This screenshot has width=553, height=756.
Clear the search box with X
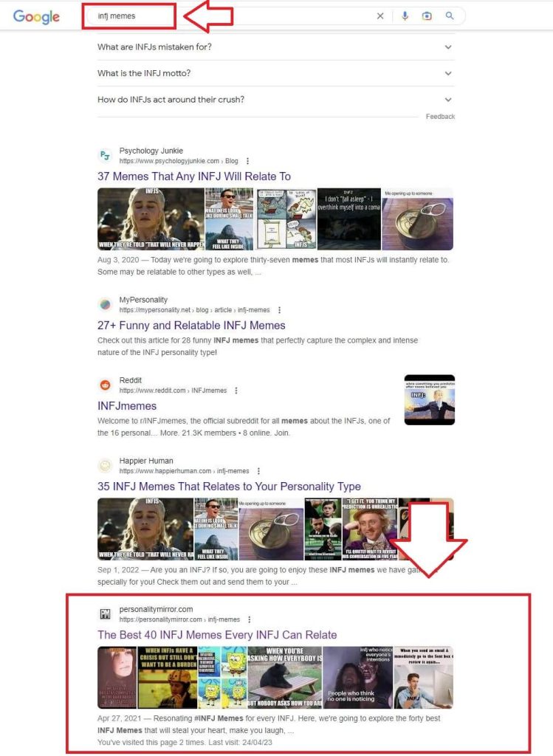point(380,16)
